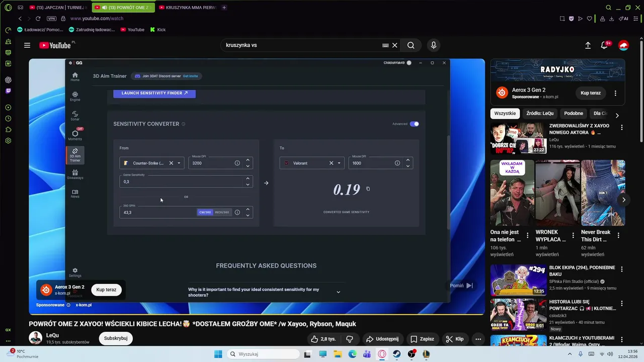Viewport: 644px width, 362px height.
Task: Open the Zatrudnię ładowac bookmark
Action: pos(92,30)
